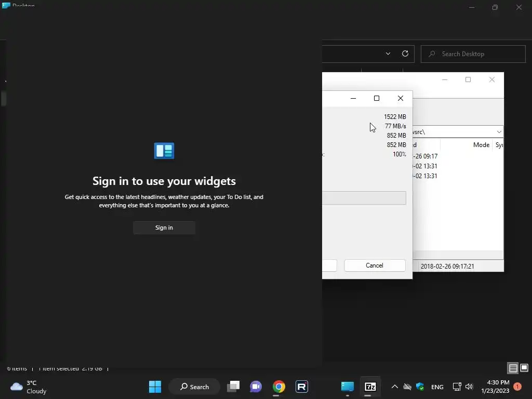Minimize the 7-Zip progress dialog
Screen dimensions: 532x399
pos(353,98)
